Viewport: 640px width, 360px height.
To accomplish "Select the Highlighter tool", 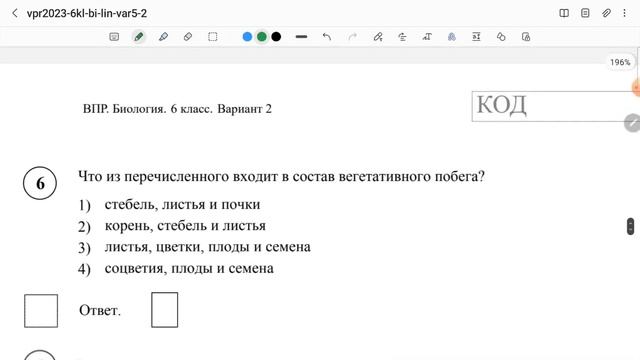I will pyautogui.click(x=163, y=37).
